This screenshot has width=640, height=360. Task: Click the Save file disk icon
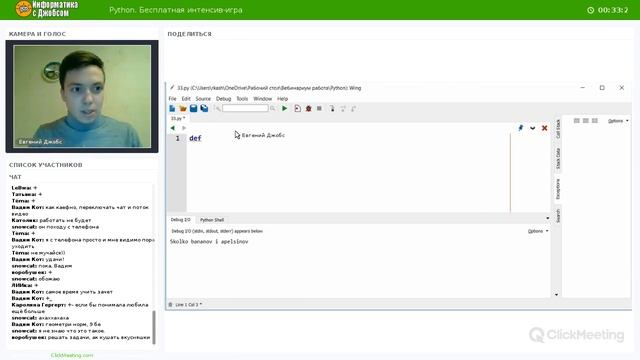pos(193,108)
